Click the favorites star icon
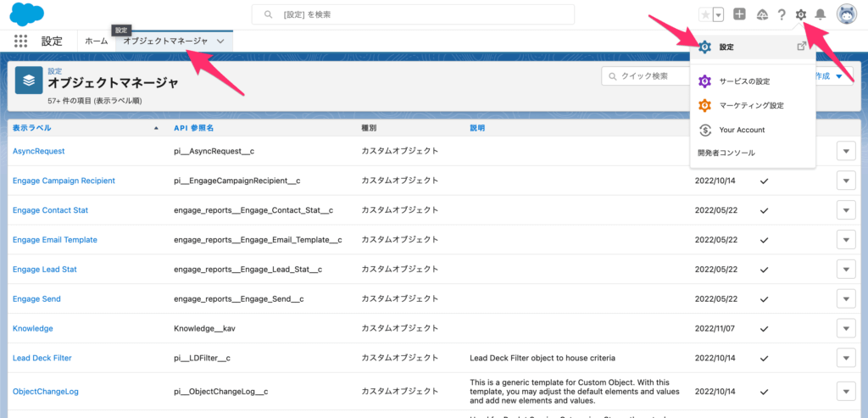The height and width of the screenshot is (418, 868). (705, 14)
